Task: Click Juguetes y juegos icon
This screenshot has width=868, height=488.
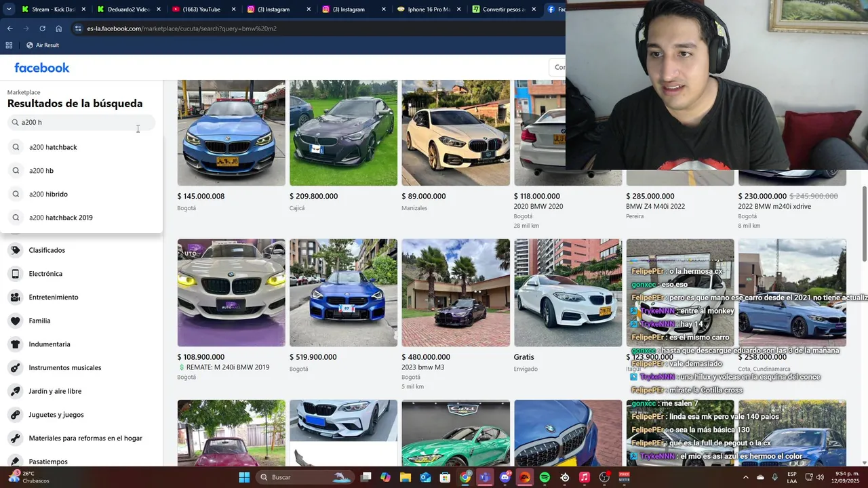Action: [x=15, y=415]
